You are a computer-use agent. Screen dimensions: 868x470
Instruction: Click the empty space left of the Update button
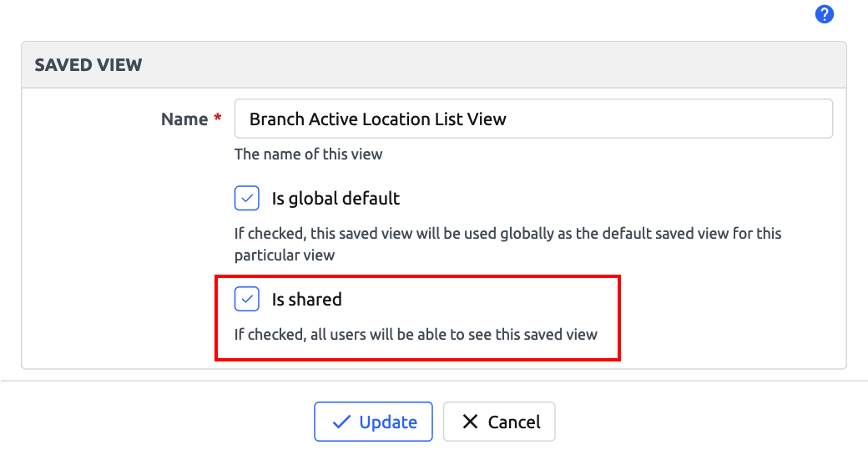coord(167,422)
